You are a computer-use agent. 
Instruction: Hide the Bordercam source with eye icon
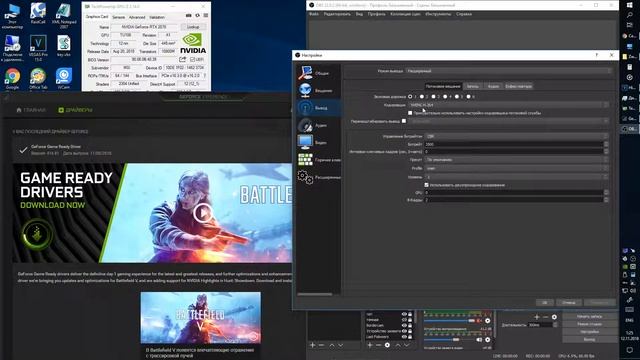404,325
